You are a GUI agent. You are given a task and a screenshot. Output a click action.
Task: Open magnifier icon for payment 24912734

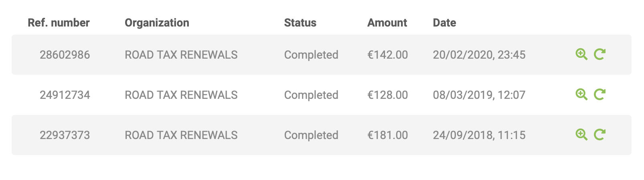coord(581,94)
